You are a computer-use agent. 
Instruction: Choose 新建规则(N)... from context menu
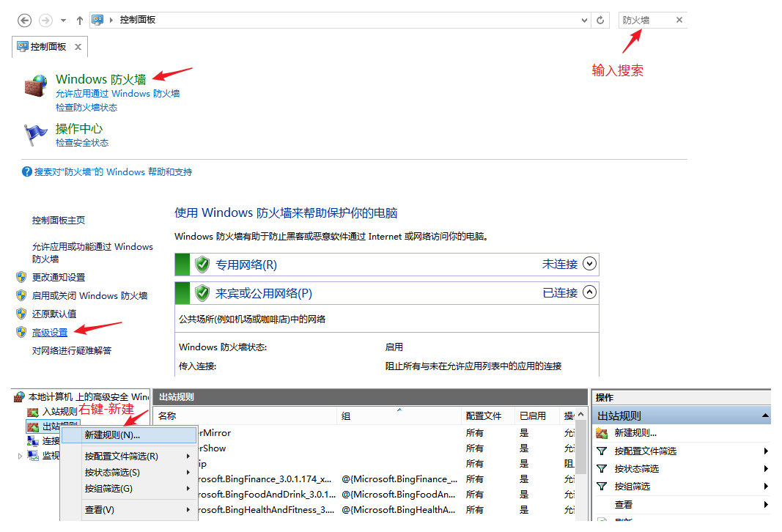[x=128, y=435]
